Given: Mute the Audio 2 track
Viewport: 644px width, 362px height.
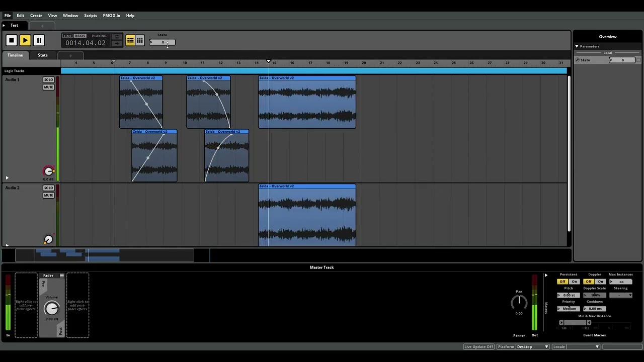Looking at the screenshot, I should click(48, 195).
